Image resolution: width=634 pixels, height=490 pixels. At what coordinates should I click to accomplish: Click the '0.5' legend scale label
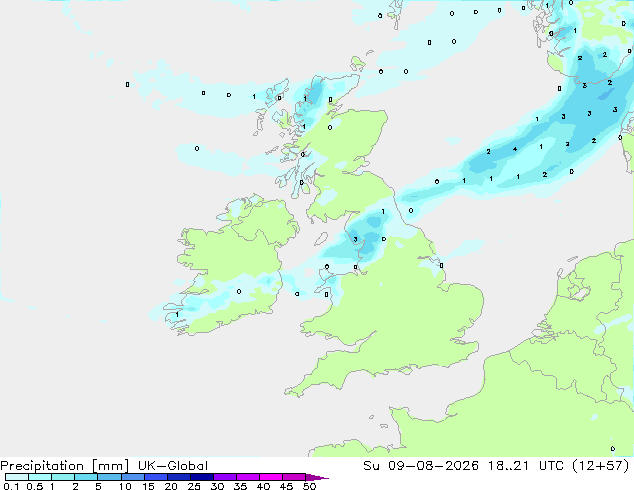click(x=35, y=486)
